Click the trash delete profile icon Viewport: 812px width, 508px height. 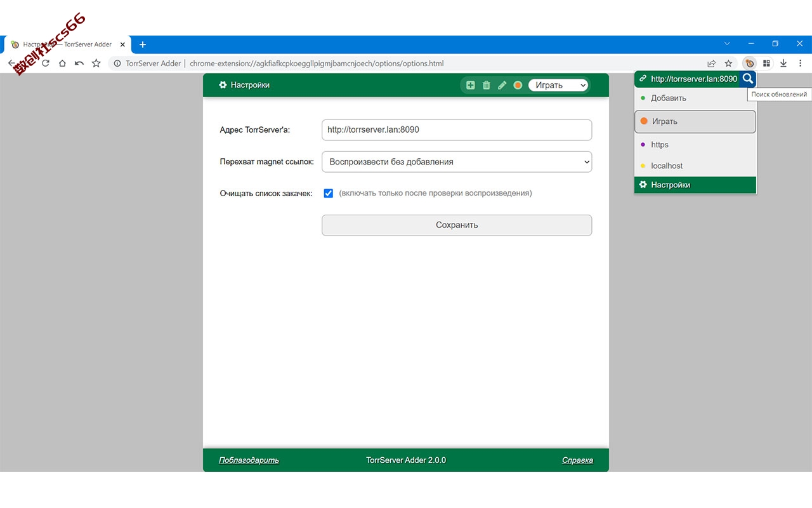coord(487,85)
